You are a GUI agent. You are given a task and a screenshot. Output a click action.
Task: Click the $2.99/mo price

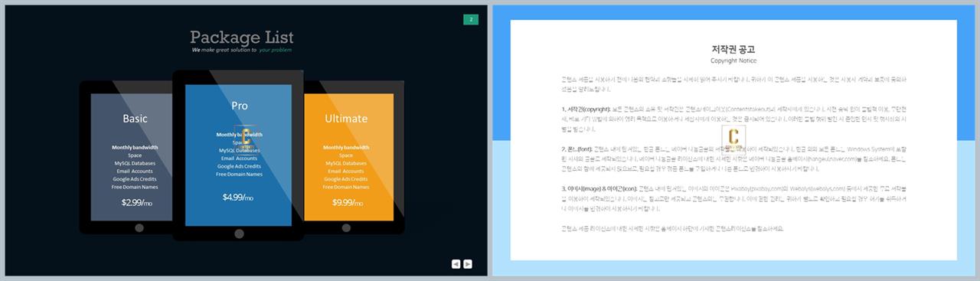click(137, 203)
